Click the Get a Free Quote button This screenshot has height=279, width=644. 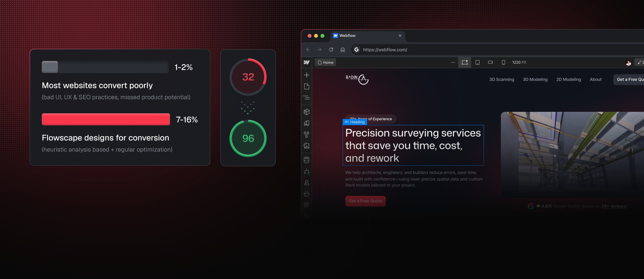365,201
